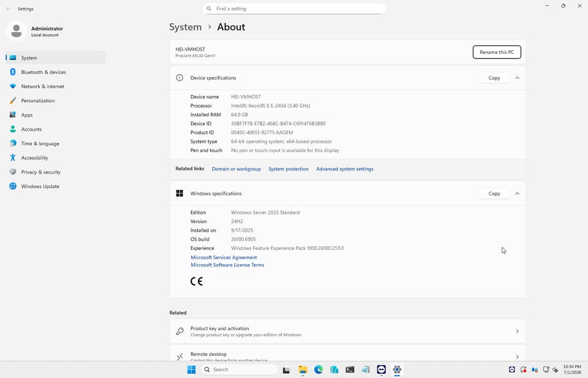Click the Administrator account avatar
Image resolution: width=588 pixels, height=378 pixels.
click(x=16, y=31)
